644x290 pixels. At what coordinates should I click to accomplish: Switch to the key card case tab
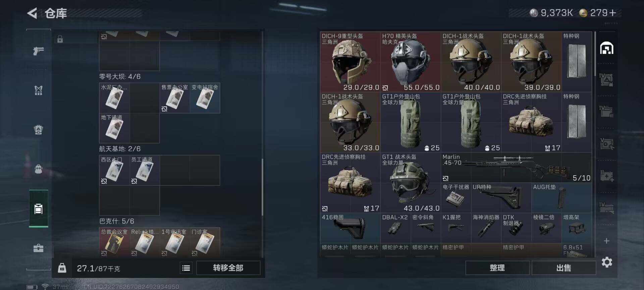pyautogui.click(x=38, y=209)
